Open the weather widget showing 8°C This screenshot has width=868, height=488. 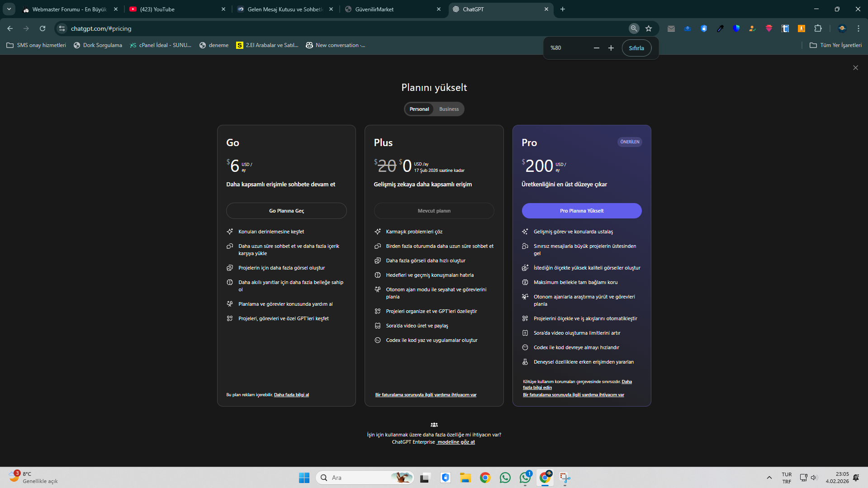(x=34, y=478)
